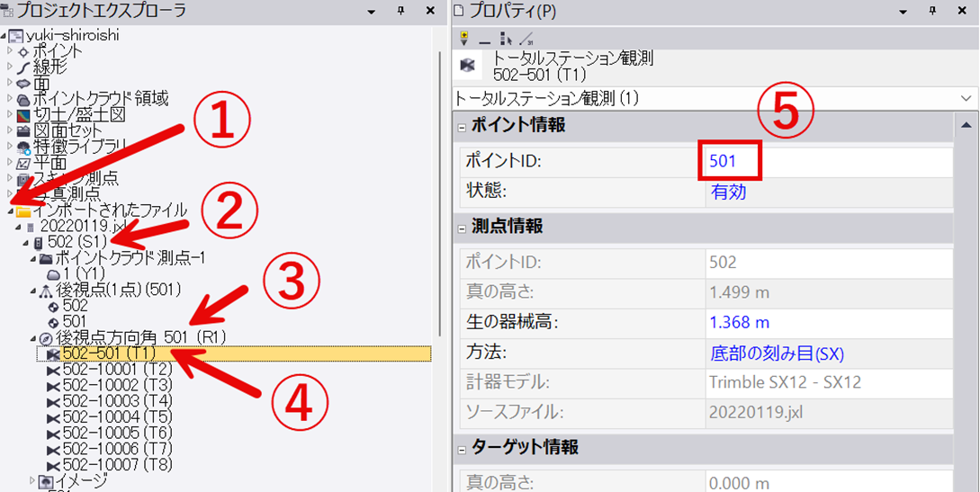Screen dimensions: 980x492
Task: Select the 502-10003 (T4) row
Action: tap(118, 400)
